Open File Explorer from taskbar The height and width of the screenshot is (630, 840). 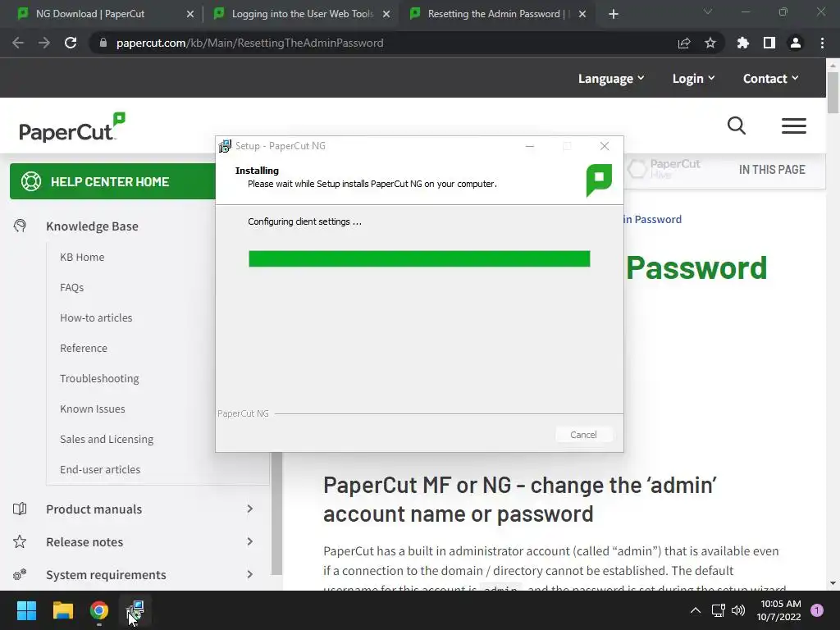tap(62, 610)
